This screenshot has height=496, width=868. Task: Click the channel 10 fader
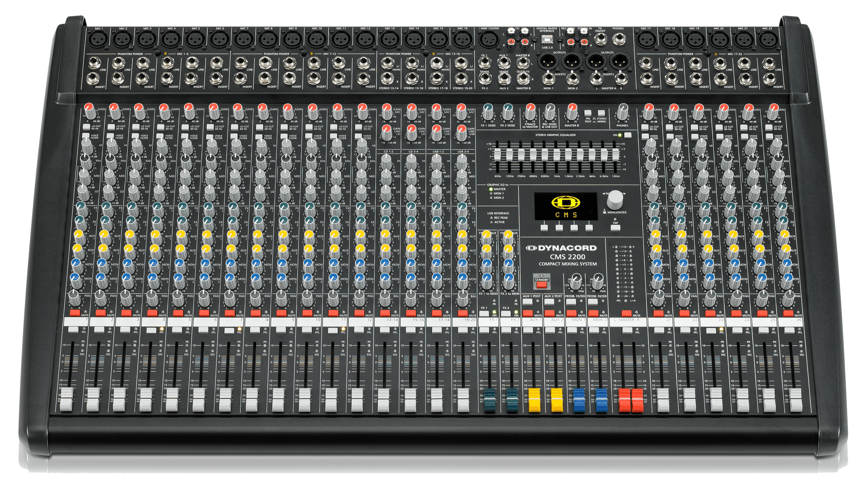click(305, 400)
